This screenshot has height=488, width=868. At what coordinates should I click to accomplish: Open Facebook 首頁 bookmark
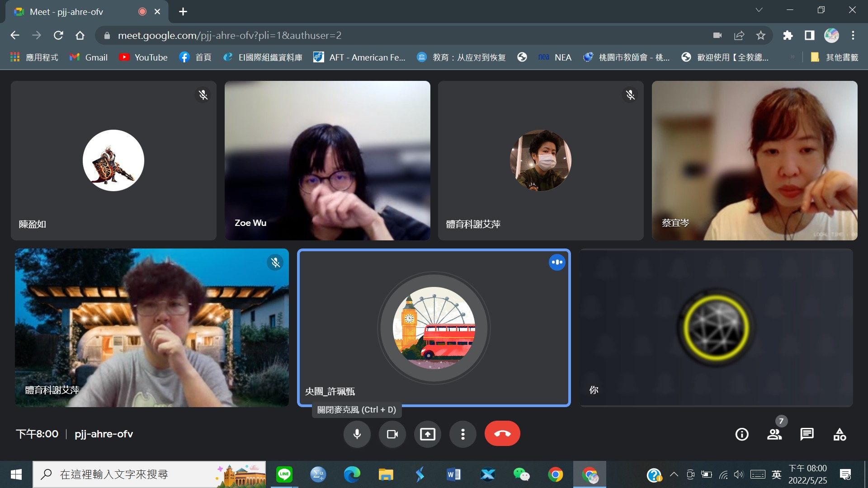pos(195,57)
